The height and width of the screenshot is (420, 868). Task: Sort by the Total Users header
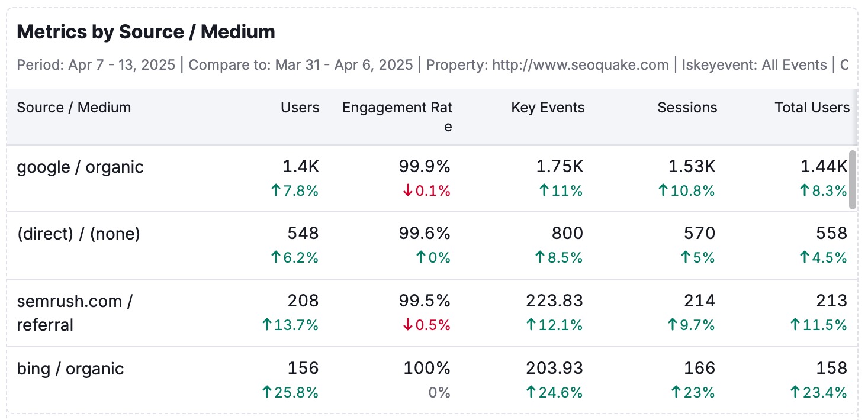(x=811, y=108)
